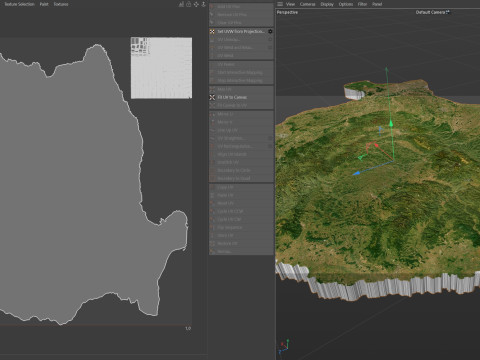Click the Max UV icon
Image resolution: width=480 pixels, height=360 pixels.
point(212,89)
